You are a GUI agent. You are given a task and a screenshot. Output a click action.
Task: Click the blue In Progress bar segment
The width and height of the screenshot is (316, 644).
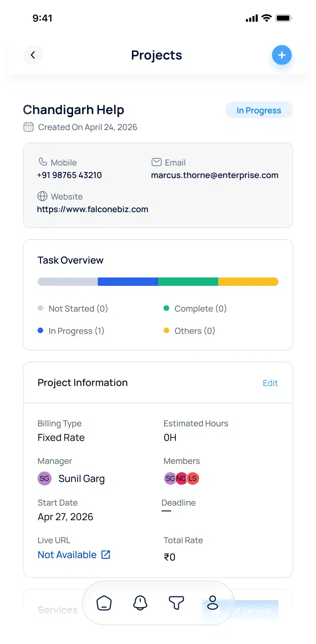pyautogui.click(x=128, y=282)
